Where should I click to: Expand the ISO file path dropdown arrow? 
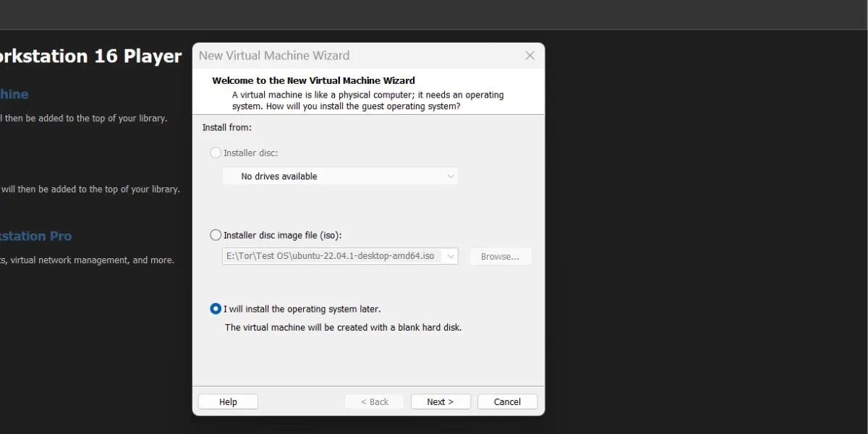coord(450,255)
